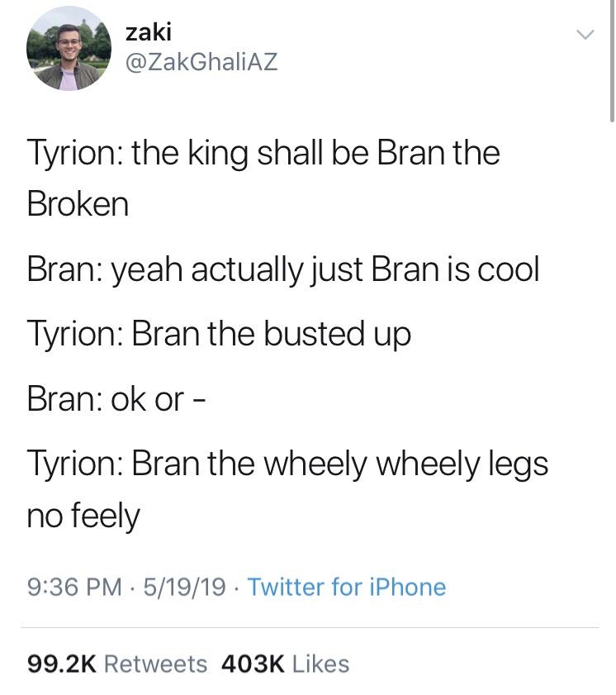This screenshot has width=616, height=695.
Task: Open the tweet options chevron menu
Action: 585,35
